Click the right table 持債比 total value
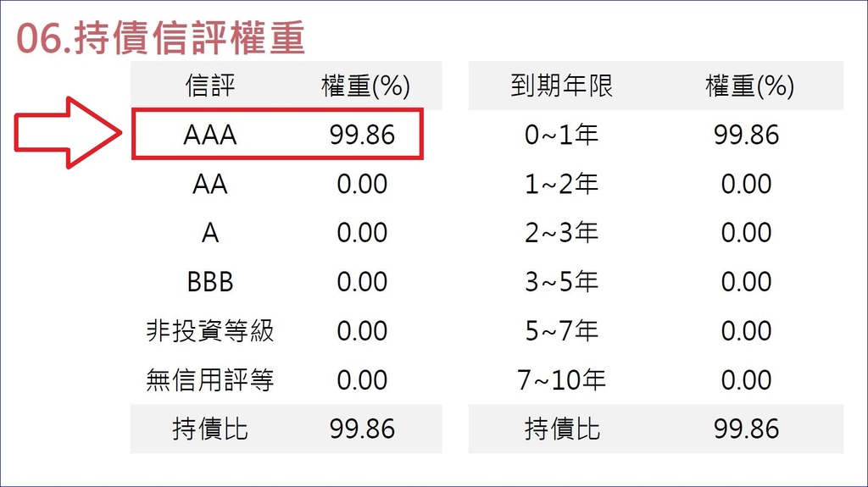 click(x=746, y=429)
